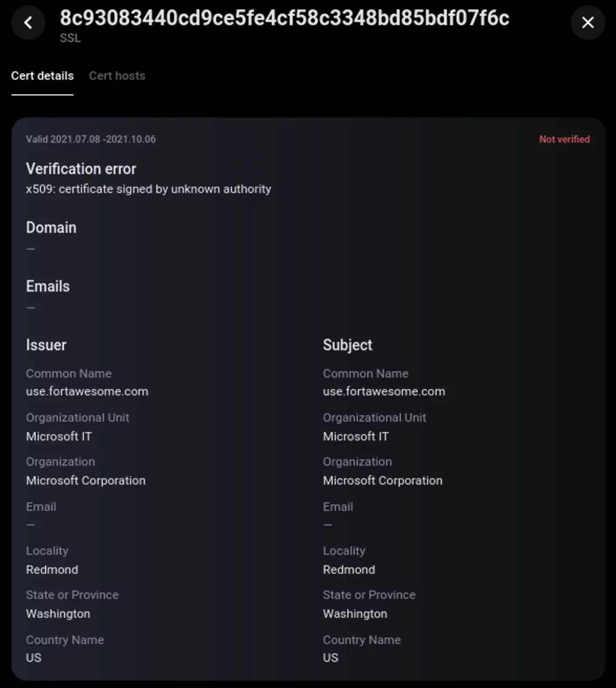Screen dimensions: 616x688
Task: Close the certificate details panel
Action: click(587, 23)
